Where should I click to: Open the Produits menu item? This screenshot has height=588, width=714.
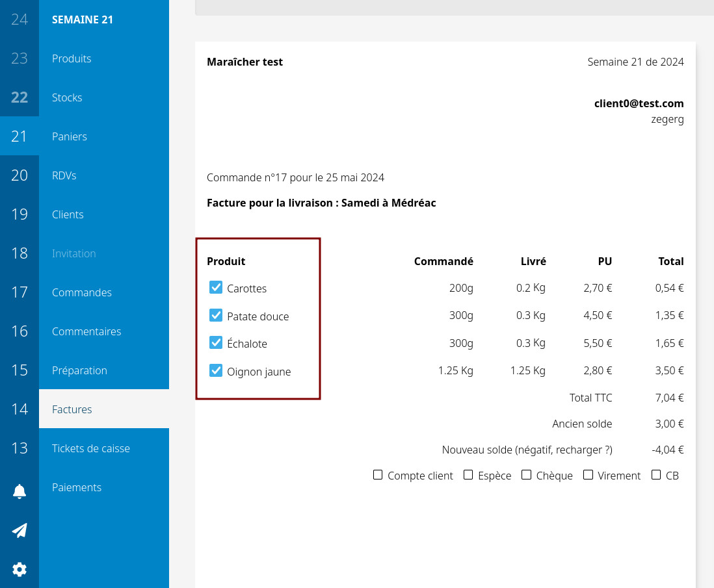(x=72, y=58)
